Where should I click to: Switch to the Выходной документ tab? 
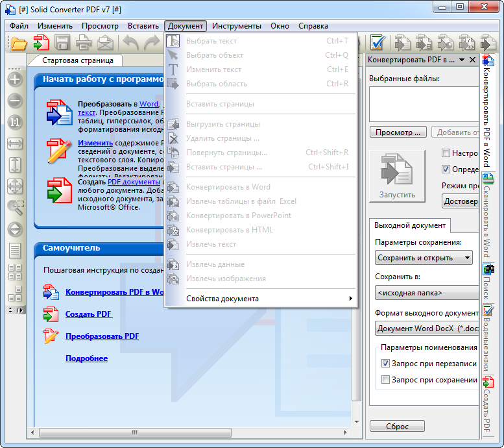click(410, 225)
